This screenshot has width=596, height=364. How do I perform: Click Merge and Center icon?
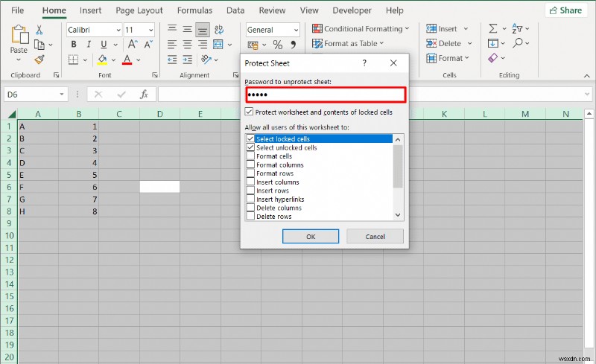point(218,45)
